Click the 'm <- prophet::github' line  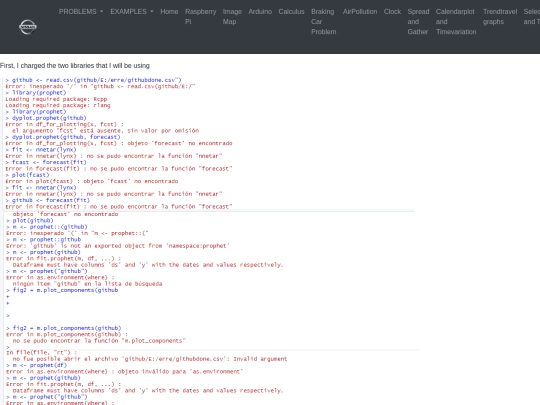tap(43, 239)
